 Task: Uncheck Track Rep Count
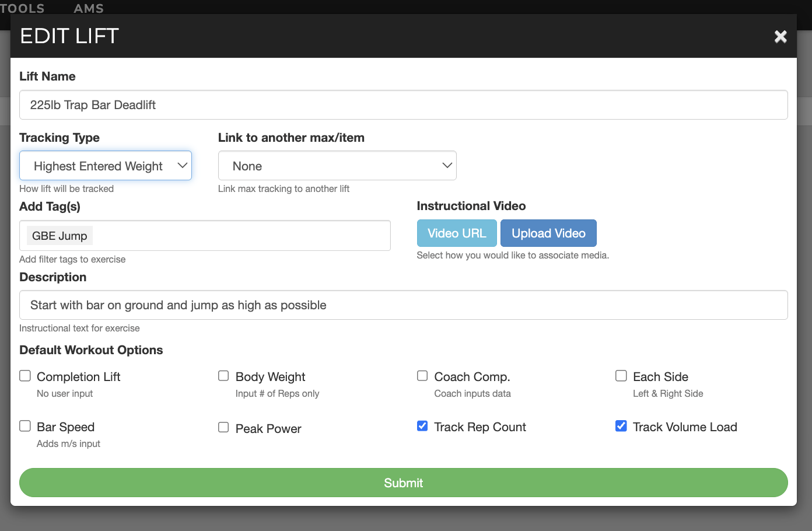tap(422, 426)
